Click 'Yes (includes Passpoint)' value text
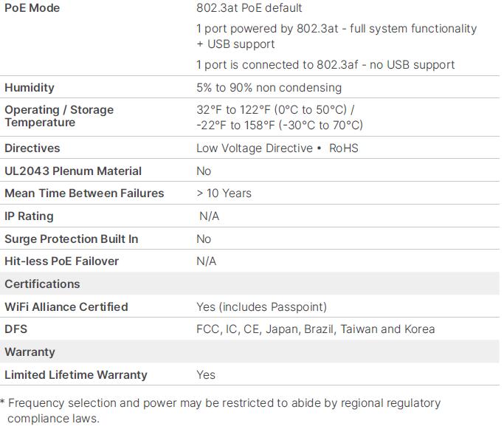Image resolution: width=504 pixels, height=432 pixels. 262,307
